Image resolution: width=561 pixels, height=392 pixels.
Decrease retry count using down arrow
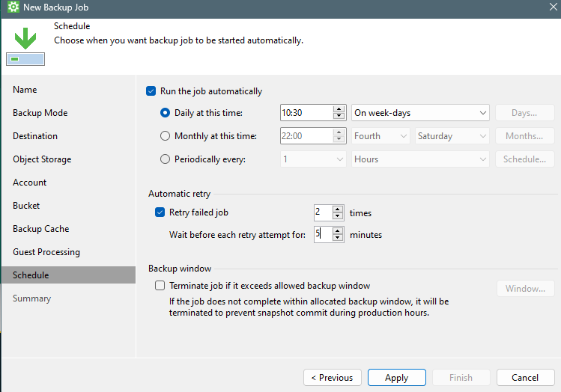pos(338,216)
